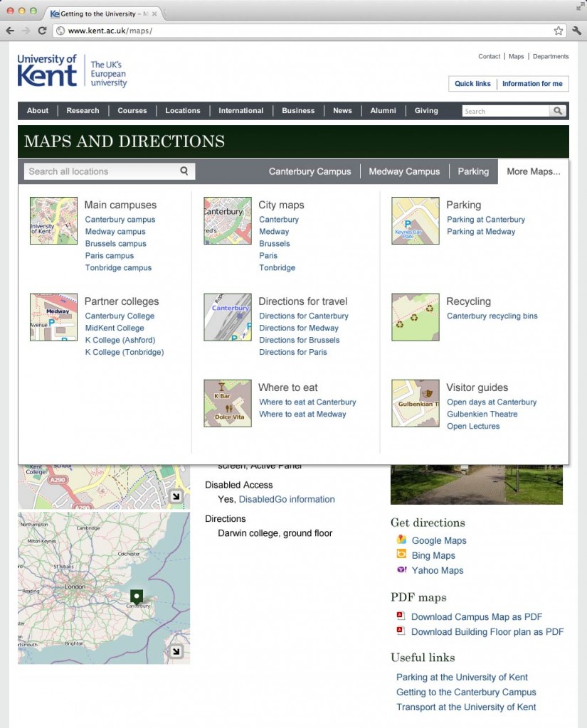This screenshot has height=728, width=587.
Task: Click the PDF icon for Building Floor plan
Action: coord(401,632)
